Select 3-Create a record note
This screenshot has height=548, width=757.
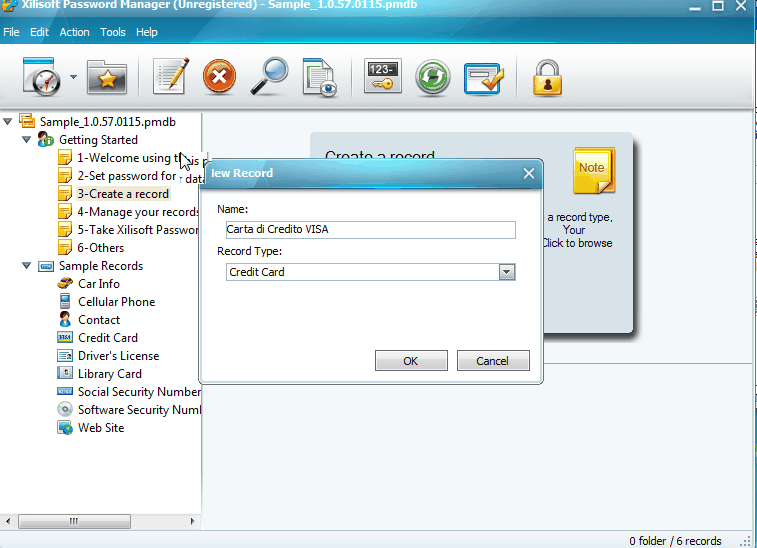[x=123, y=194]
